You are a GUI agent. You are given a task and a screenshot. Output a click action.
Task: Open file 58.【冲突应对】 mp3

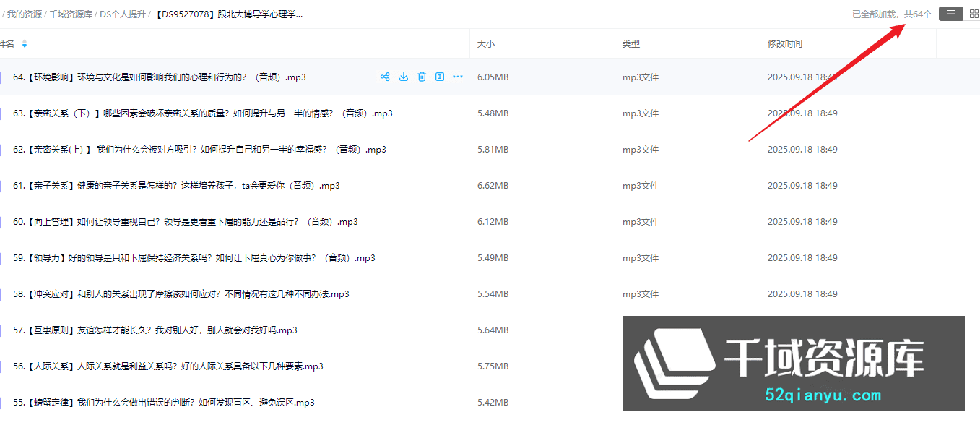pos(181,293)
